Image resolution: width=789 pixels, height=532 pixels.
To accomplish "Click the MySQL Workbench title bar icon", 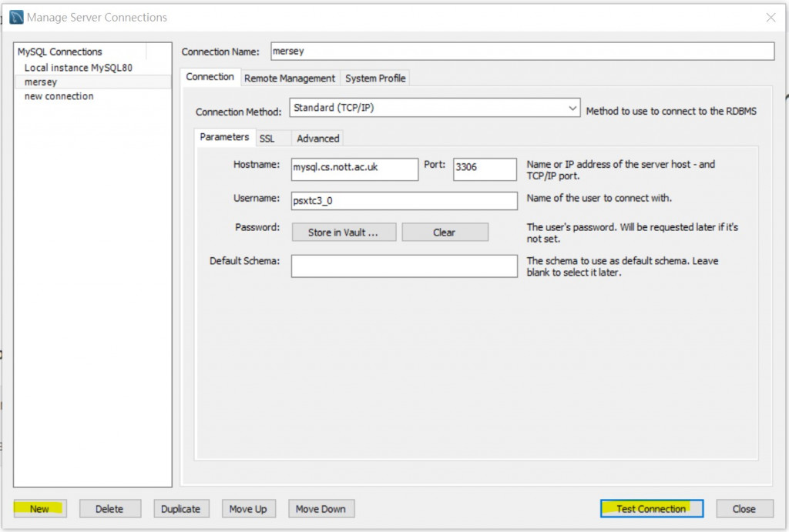I will click(16, 17).
